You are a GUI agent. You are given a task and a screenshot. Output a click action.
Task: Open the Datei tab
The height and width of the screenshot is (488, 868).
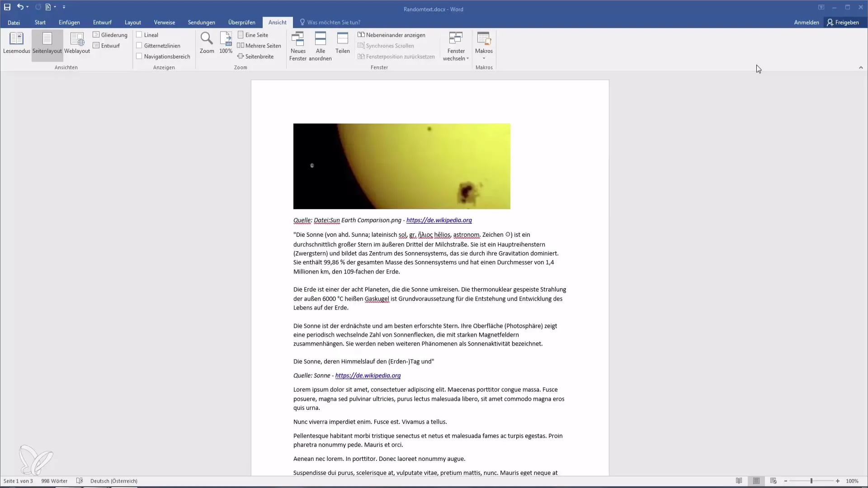click(x=14, y=22)
